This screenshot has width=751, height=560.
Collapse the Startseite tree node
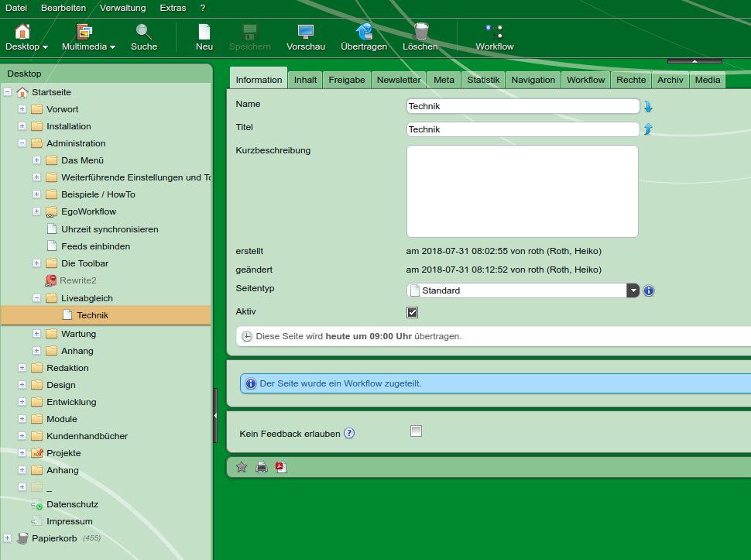click(7, 92)
